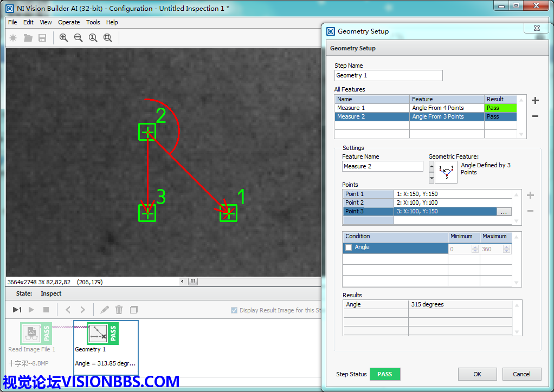
Task: Add a feature with the All Features plus icon
Action: 535,101
